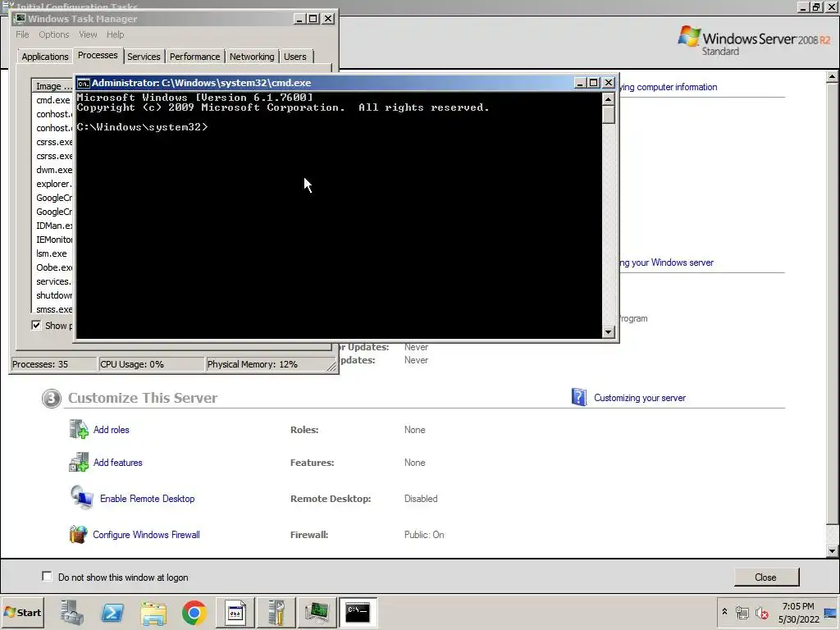Select the cmd.exe process row

(53, 100)
